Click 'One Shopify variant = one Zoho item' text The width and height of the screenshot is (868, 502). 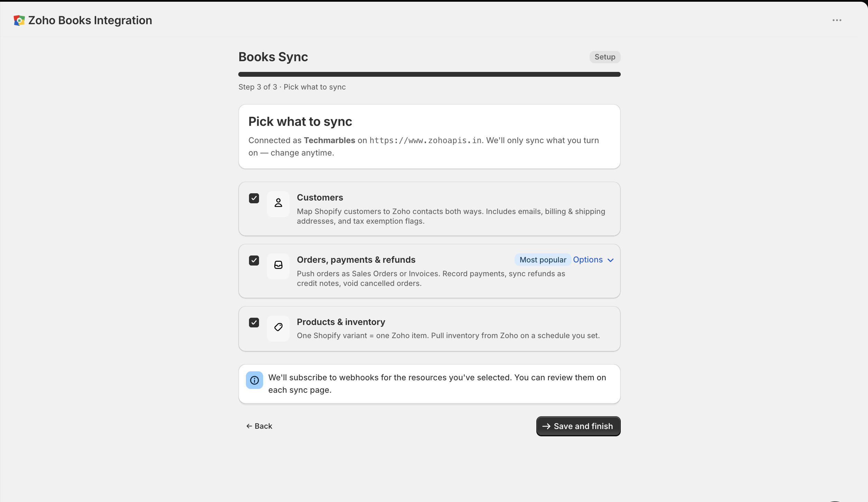(x=448, y=335)
